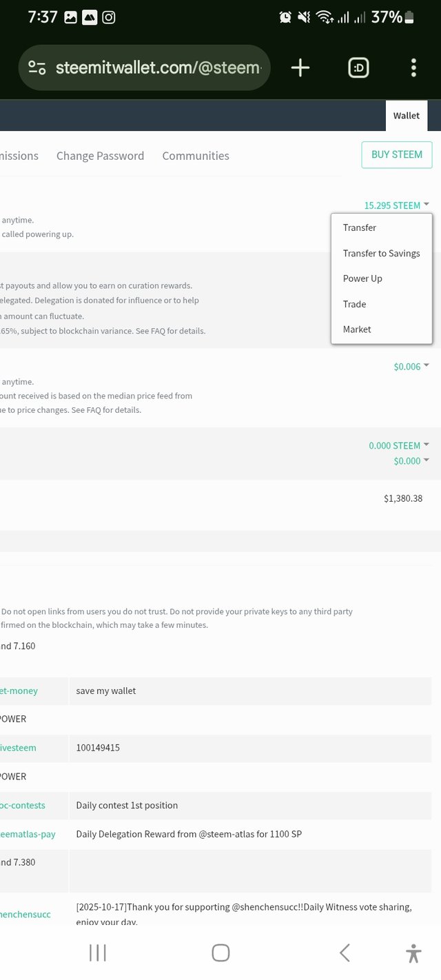Open the 0.000 STEEM savings dropdown
This screenshot has height=980, width=441.
[398, 446]
